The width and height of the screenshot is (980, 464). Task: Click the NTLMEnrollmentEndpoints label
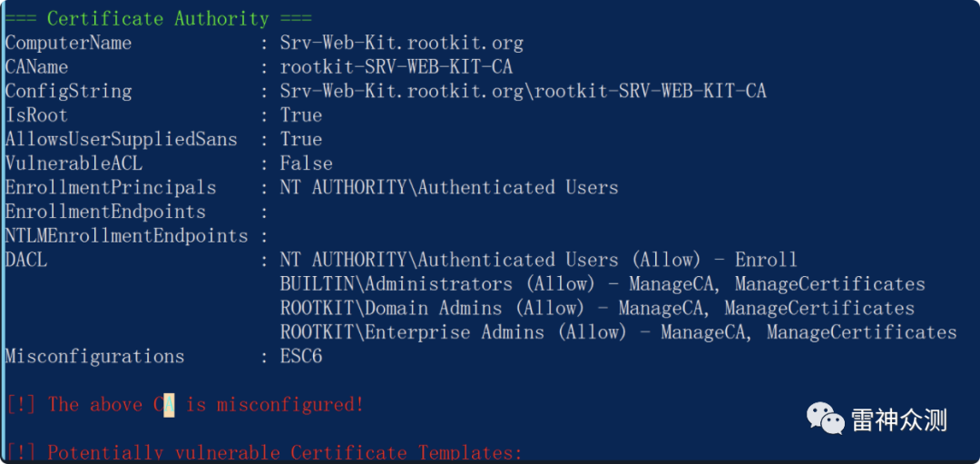[127, 236]
